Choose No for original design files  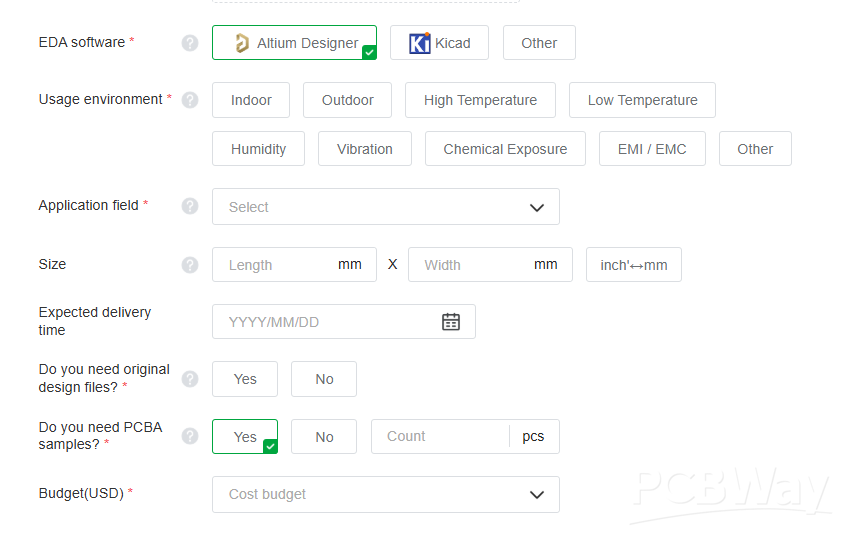pos(324,379)
